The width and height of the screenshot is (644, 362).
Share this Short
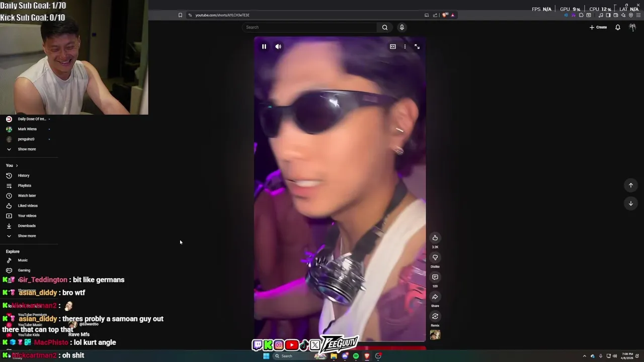click(435, 297)
